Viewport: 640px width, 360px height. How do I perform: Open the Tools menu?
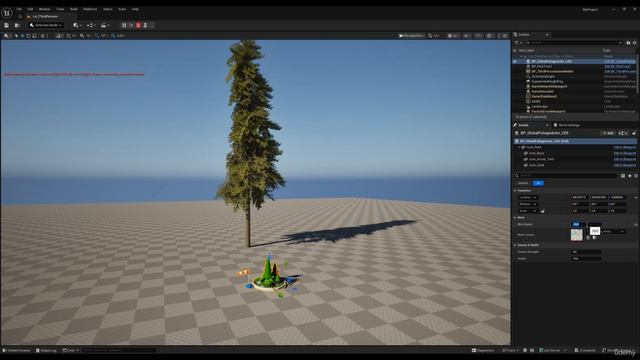point(60,9)
